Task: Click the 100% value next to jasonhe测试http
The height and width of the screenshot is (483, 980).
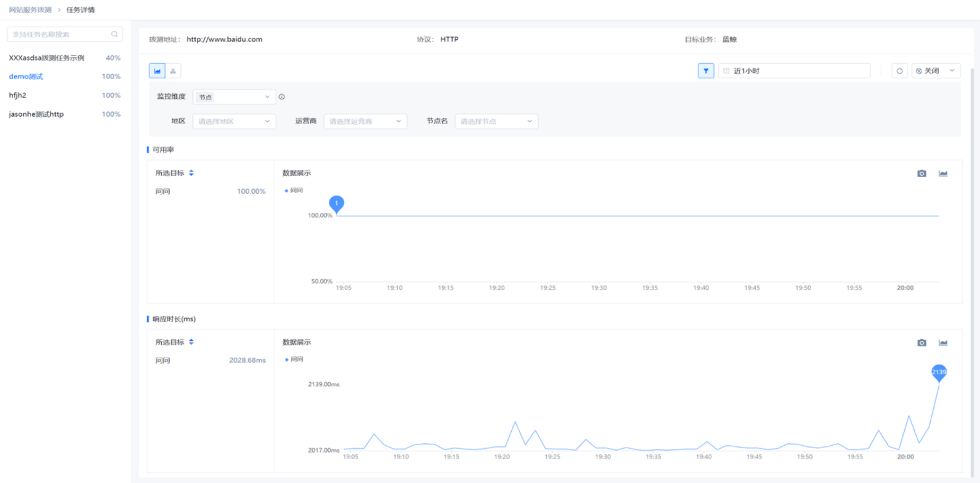Action: click(x=111, y=114)
